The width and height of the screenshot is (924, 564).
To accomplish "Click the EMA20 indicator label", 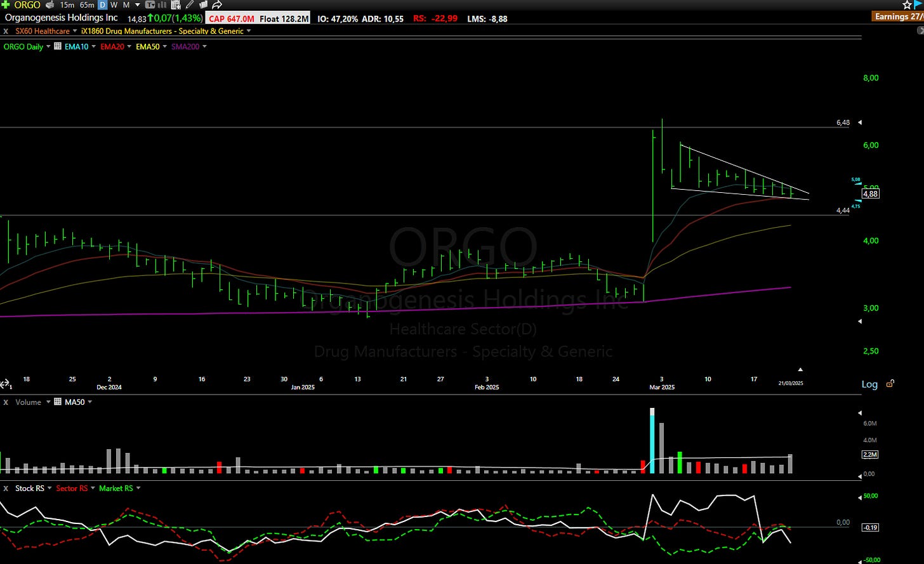I will (112, 46).
